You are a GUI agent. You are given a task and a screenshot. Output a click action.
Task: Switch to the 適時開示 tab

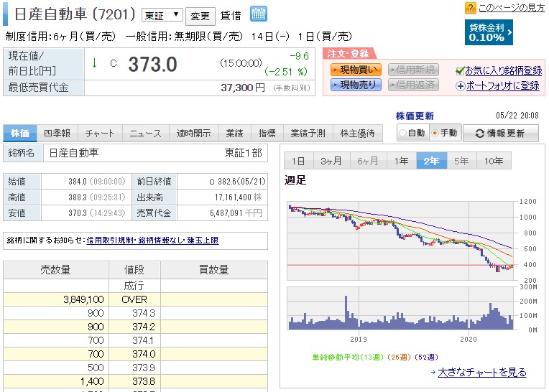[x=193, y=134]
